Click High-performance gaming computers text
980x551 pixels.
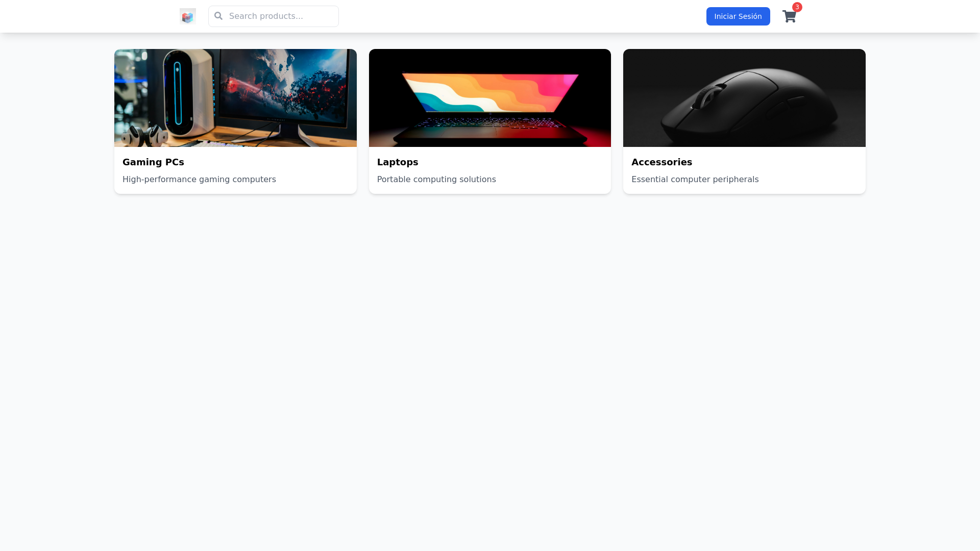[x=199, y=179]
